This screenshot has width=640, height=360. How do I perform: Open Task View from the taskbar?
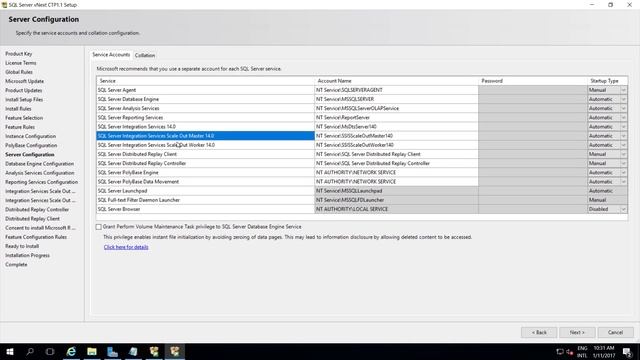click(x=50, y=351)
